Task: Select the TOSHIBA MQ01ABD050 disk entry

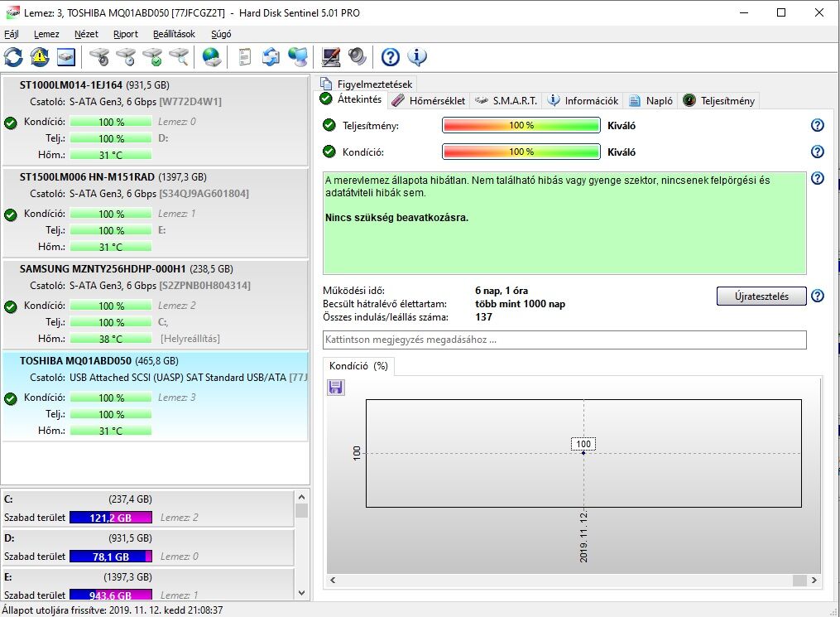Action: pyautogui.click(x=155, y=397)
